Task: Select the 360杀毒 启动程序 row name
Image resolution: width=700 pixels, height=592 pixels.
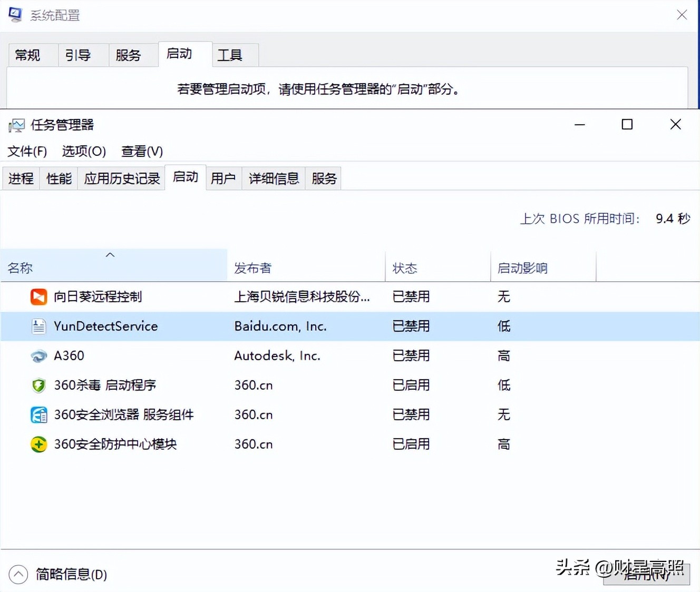Action: coord(105,386)
